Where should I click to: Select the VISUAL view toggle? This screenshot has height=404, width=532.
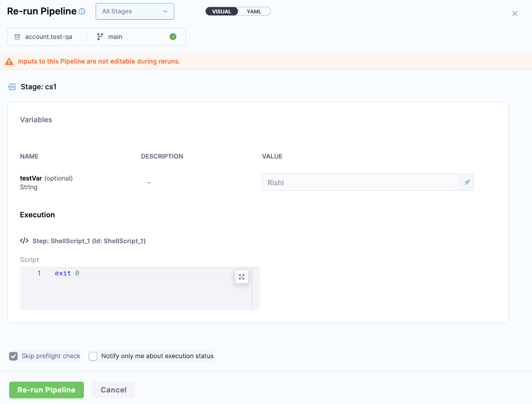tap(222, 12)
